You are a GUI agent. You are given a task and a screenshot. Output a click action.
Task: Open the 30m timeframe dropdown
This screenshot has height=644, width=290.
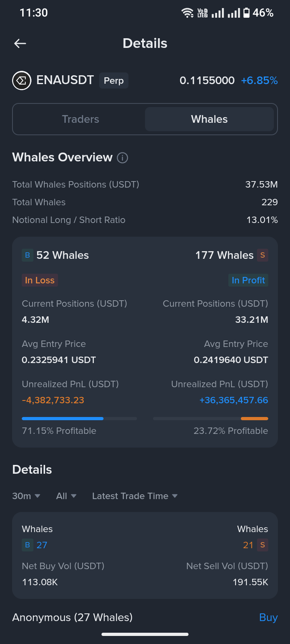click(x=26, y=496)
